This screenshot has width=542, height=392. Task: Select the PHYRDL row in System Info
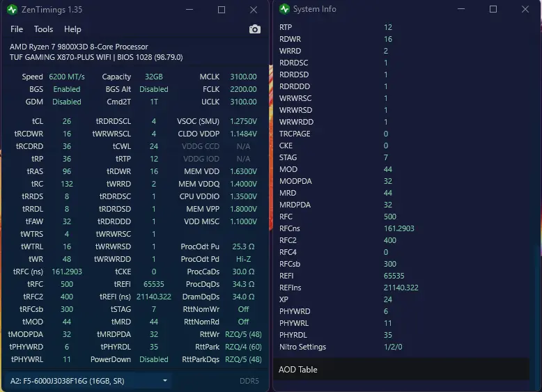pos(401,335)
